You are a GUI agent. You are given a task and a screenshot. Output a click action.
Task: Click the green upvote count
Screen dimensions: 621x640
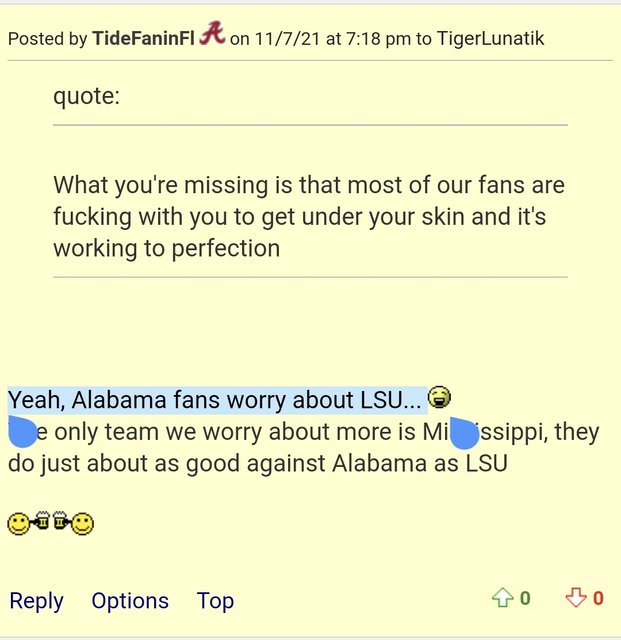525,598
